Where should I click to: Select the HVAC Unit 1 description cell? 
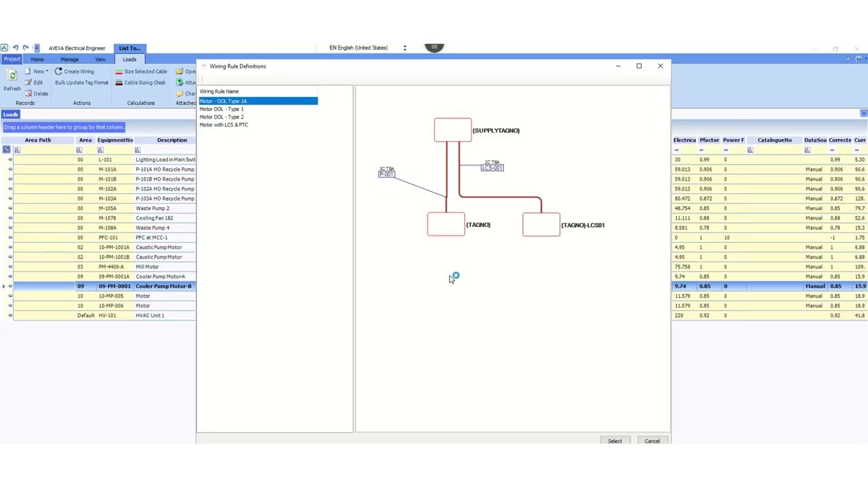point(165,316)
